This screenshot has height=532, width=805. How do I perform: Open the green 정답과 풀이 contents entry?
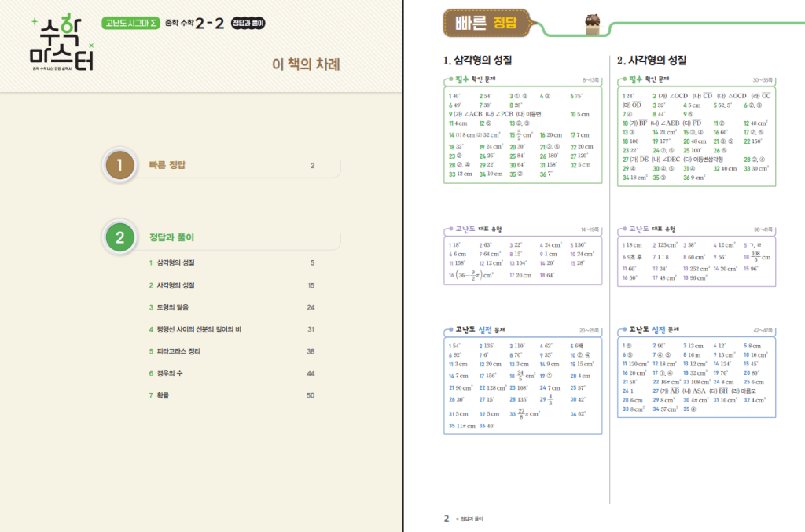tap(171, 237)
